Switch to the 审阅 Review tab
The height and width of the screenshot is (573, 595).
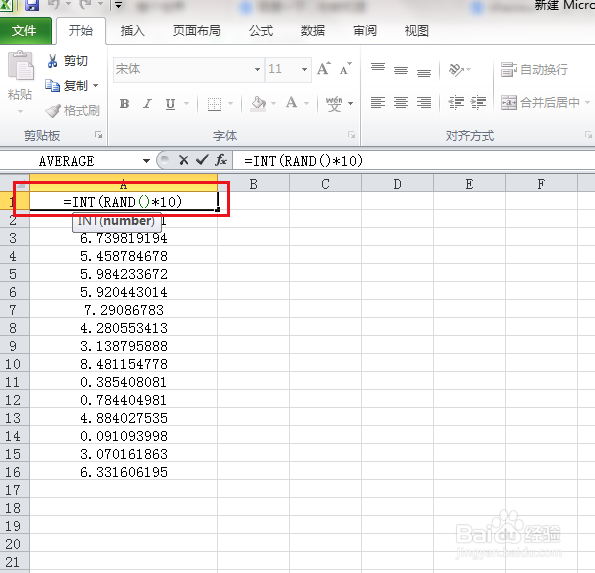tap(365, 31)
